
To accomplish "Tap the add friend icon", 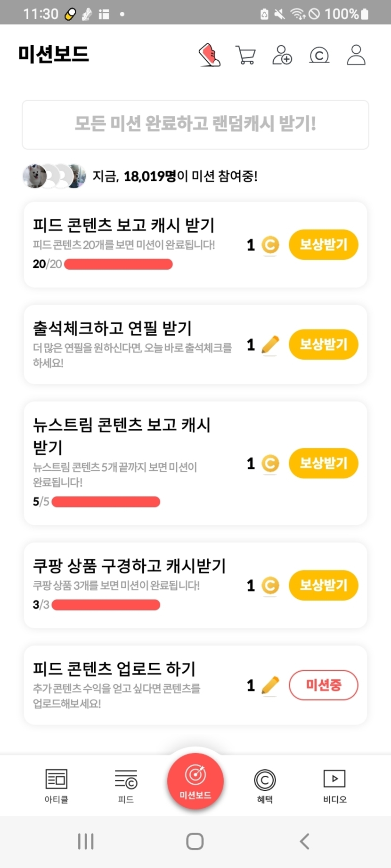I will tap(282, 55).
